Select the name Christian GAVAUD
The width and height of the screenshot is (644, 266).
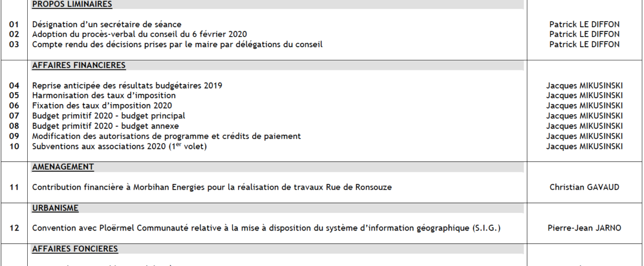584,187
